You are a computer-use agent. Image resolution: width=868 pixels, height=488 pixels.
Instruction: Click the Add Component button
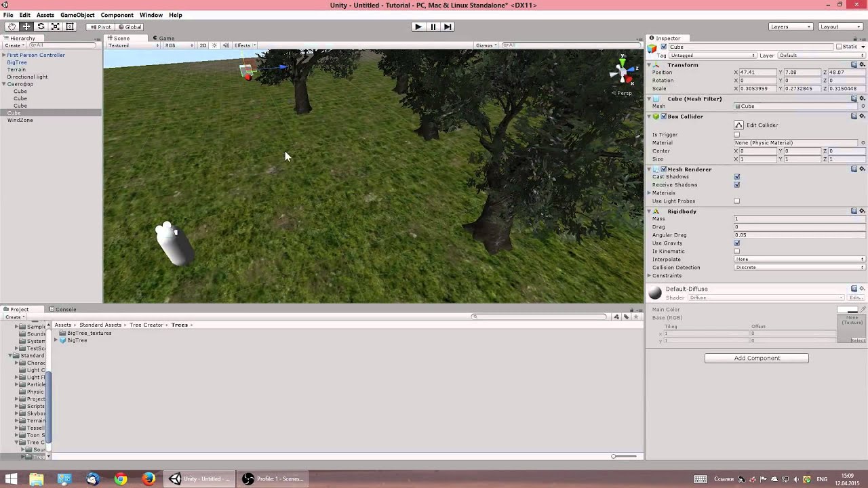pos(757,358)
